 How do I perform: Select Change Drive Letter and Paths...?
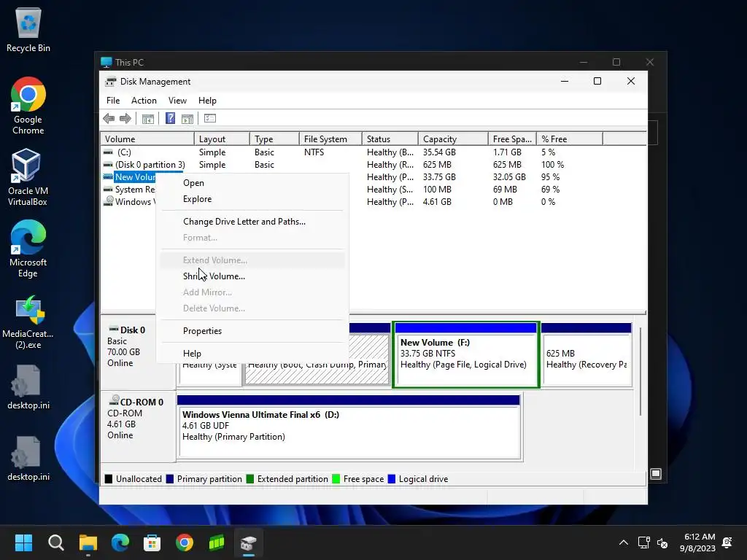(252, 222)
